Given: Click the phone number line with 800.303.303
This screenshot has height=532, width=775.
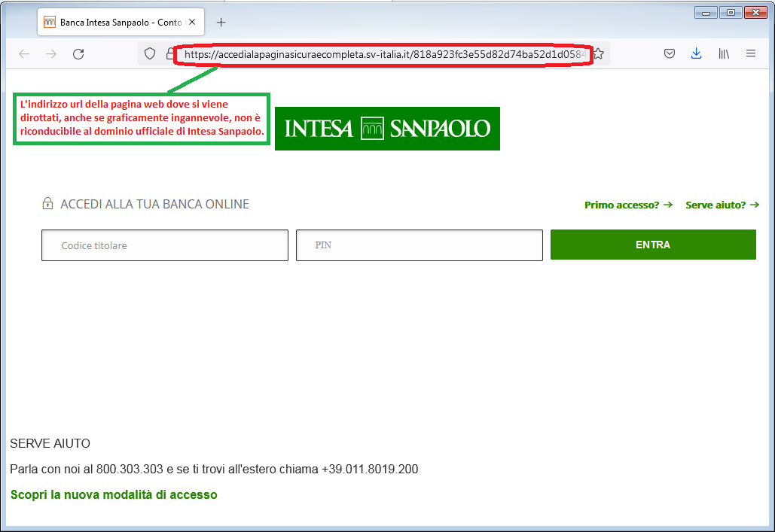Looking at the screenshot, I should [214, 470].
